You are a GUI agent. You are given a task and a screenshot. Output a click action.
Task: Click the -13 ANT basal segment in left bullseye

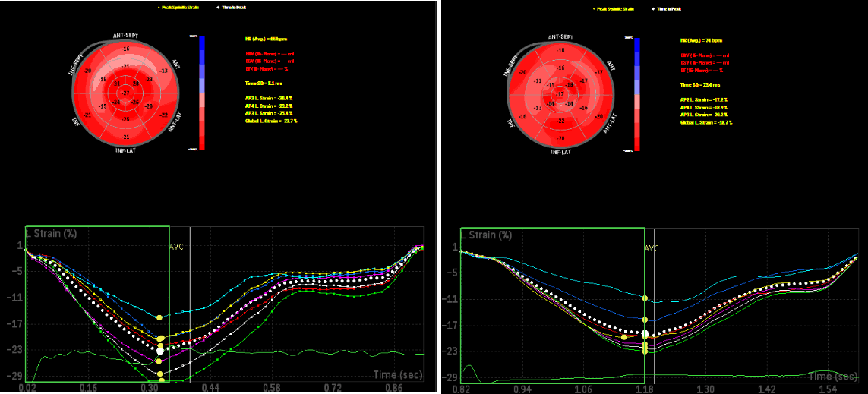point(163,71)
